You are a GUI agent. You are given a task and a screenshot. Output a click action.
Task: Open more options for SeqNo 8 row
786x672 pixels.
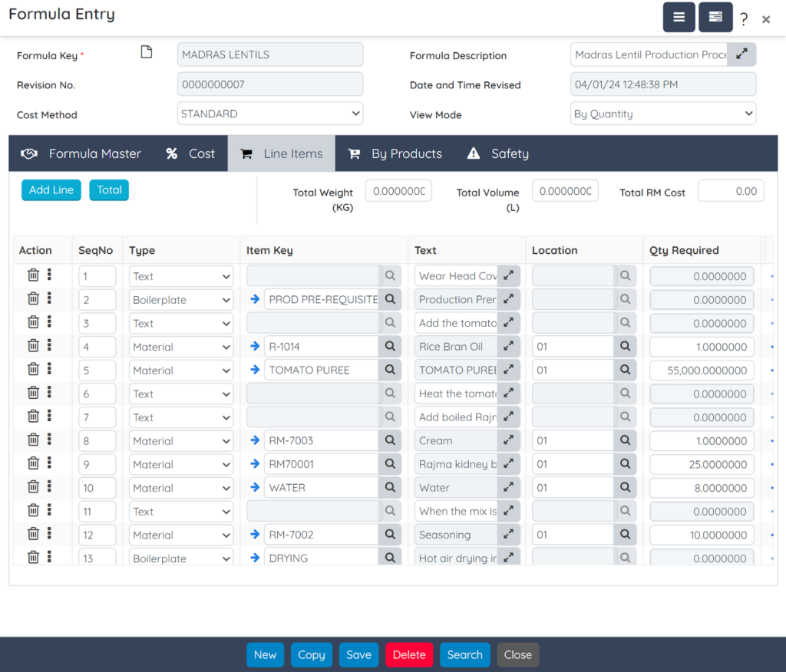[x=49, y=440]
